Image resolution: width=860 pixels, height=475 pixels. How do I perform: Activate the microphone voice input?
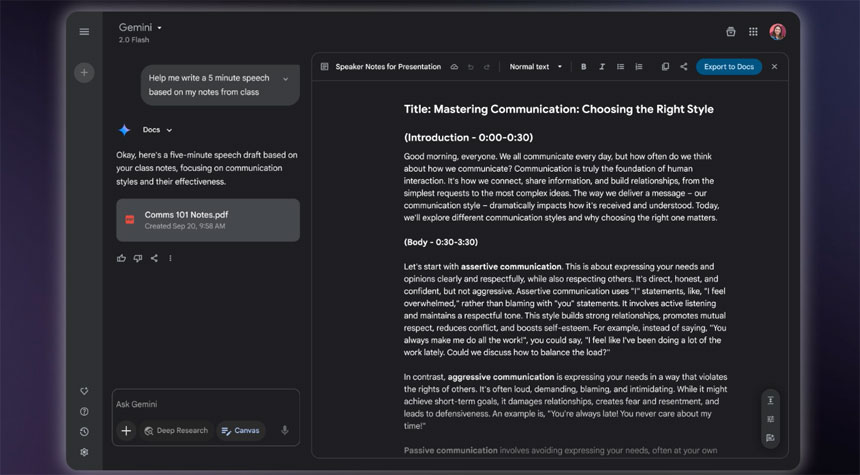pos(285,431)
